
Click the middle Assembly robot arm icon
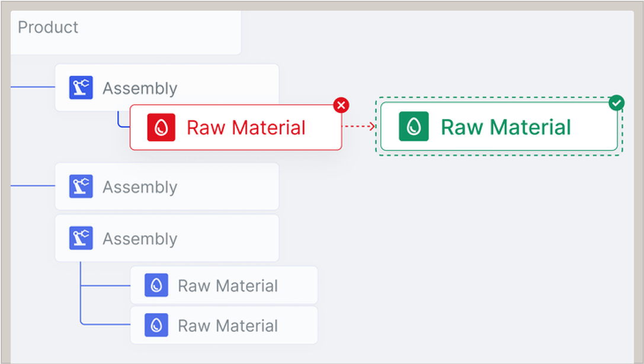point(81,187)
